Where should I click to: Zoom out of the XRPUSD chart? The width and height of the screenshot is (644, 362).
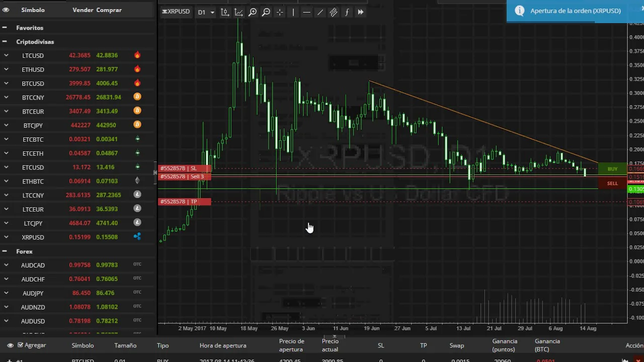266,12
